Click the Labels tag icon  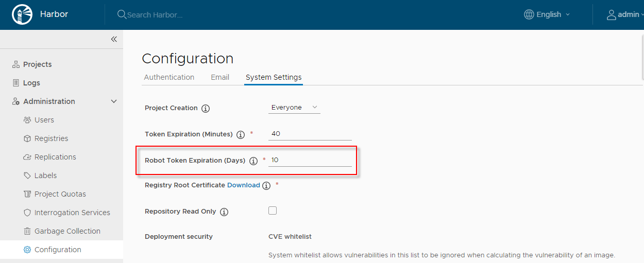27,176
